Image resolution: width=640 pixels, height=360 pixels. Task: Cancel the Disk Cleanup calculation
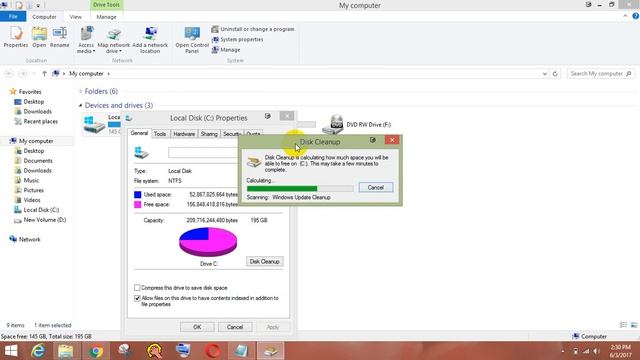(x=376, y=187)
